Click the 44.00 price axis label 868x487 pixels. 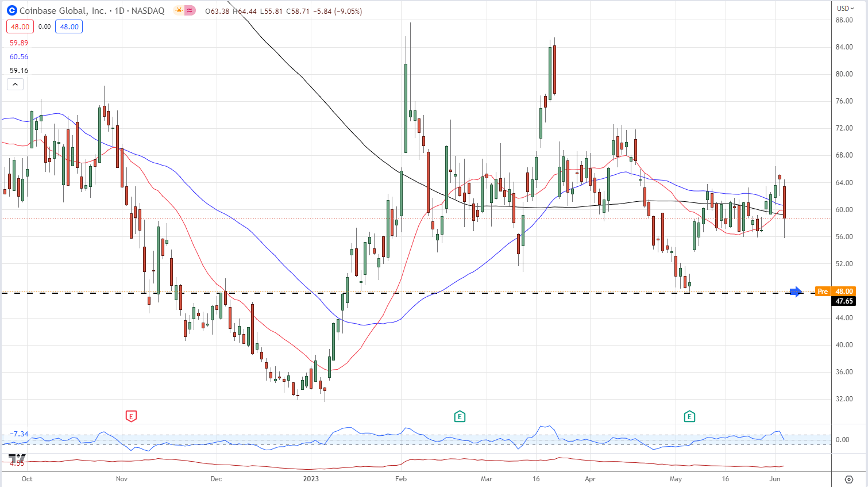click(x=844, y=318)
